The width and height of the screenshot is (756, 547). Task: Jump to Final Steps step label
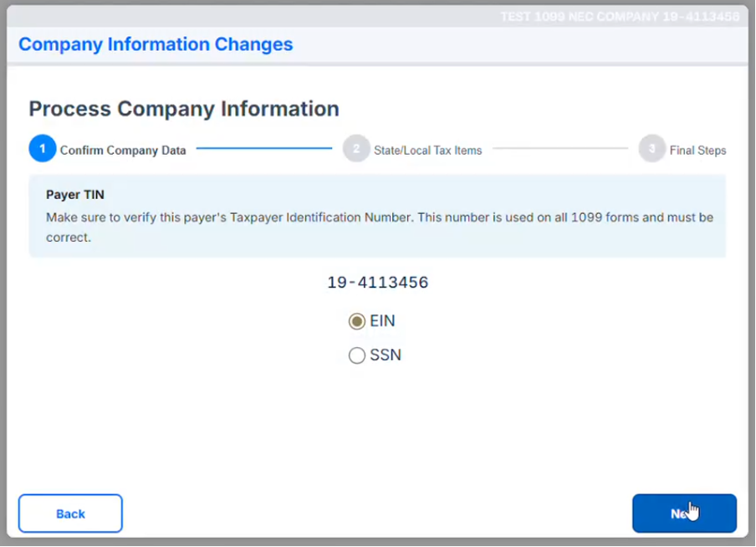click(697, 151)
